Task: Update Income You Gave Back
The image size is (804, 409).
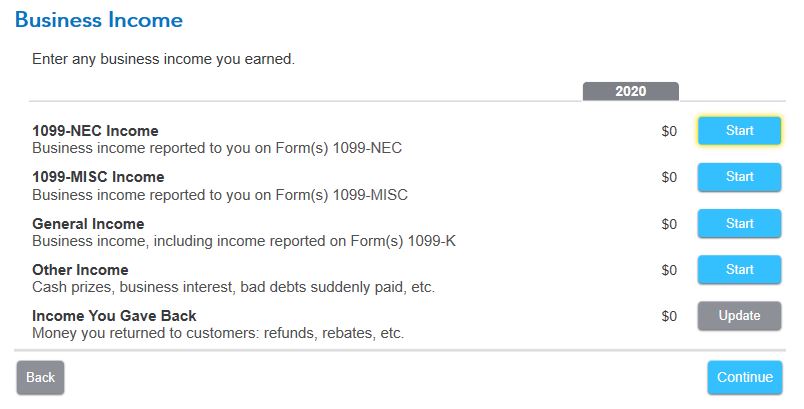Action: pos(739,316)
